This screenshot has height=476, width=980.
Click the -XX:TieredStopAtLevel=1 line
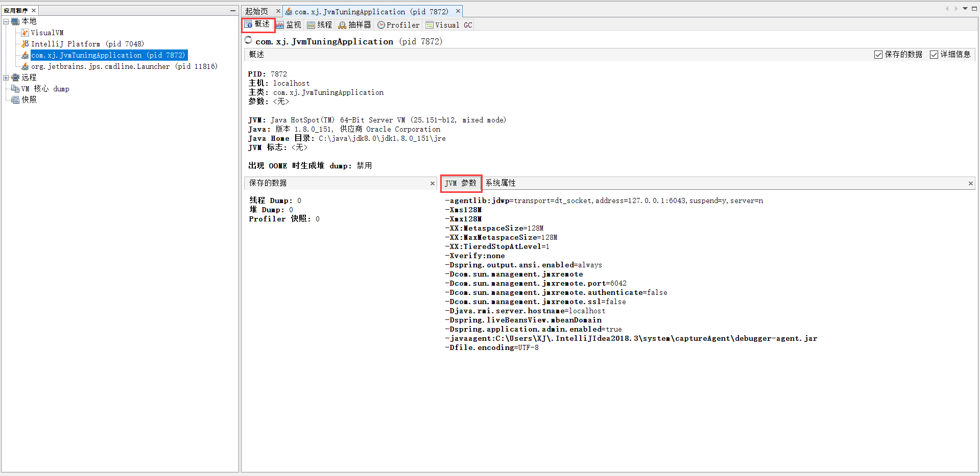497,247
